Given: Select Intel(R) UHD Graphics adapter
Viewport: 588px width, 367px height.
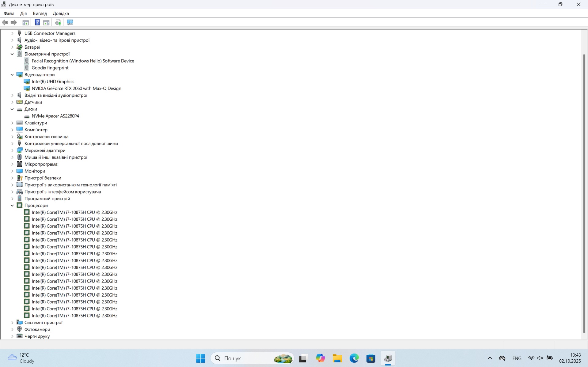Looking at the screenshot, I should (53, 81).
